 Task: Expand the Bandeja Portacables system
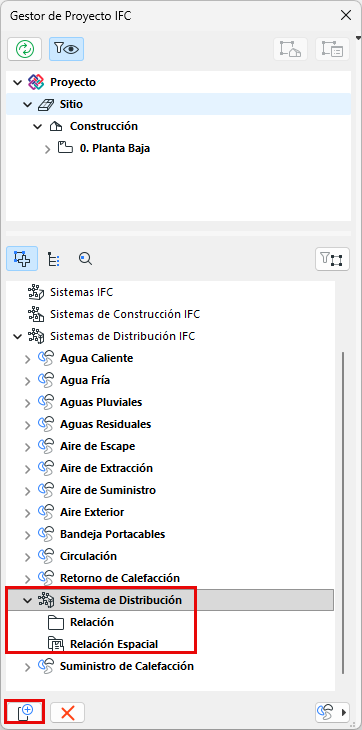27,535
